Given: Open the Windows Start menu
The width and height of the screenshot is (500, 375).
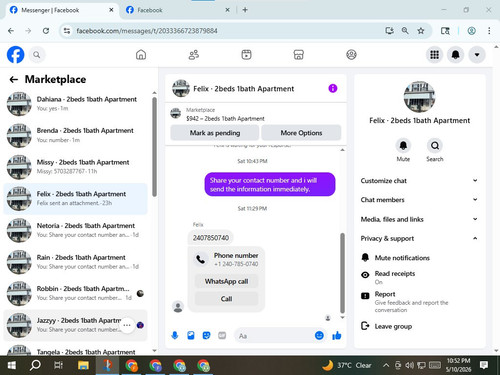Looking at the screenshot, I should pos(11,365).
